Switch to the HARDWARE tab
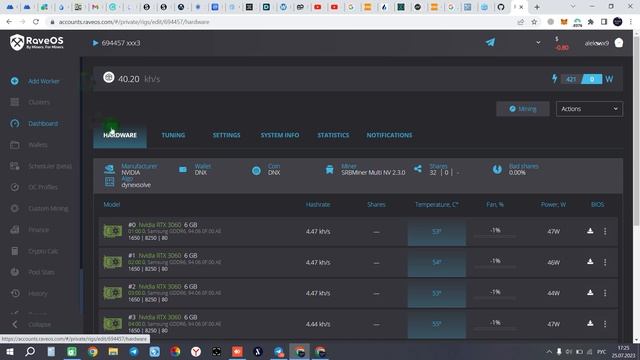The image size is (640, 360). coord(120,135)
